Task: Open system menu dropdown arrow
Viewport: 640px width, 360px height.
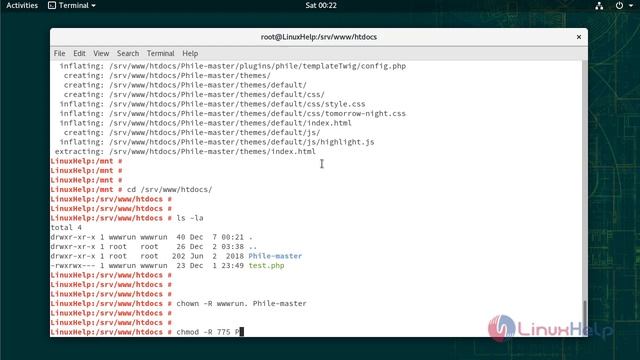Action: (x=631, y=6)
